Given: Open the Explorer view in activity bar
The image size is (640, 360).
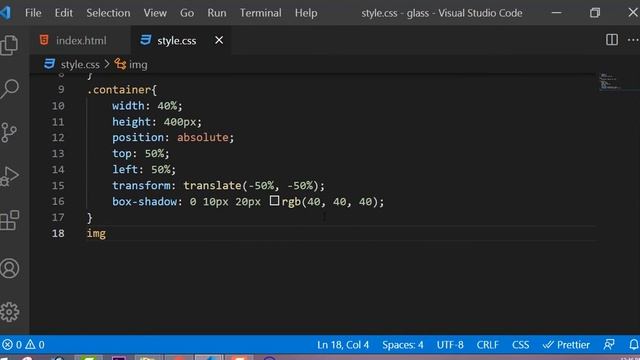Looking at the screenshot, I should pos(9,44).
